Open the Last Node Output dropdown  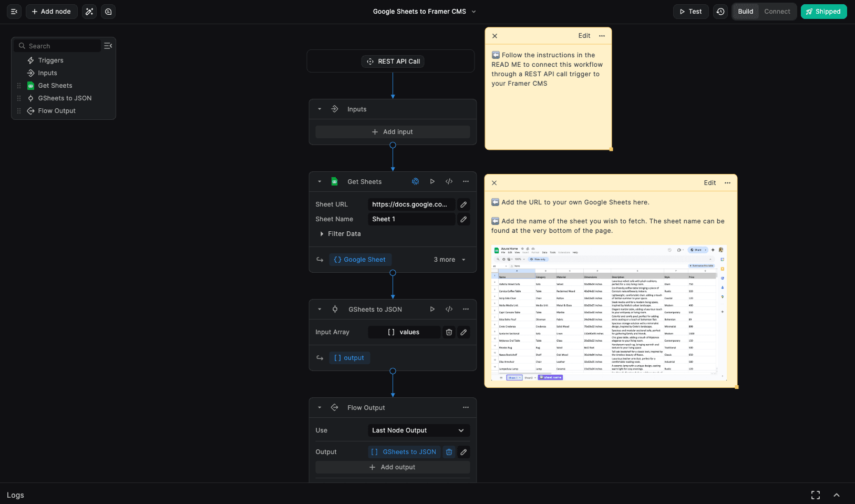point(419,430)
